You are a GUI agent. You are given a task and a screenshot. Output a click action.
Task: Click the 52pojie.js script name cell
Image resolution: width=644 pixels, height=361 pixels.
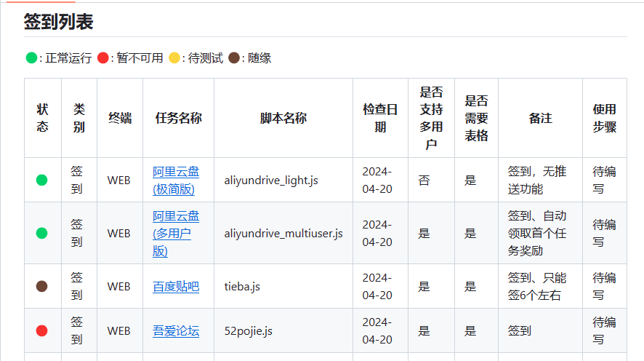(x=249, y=330)
